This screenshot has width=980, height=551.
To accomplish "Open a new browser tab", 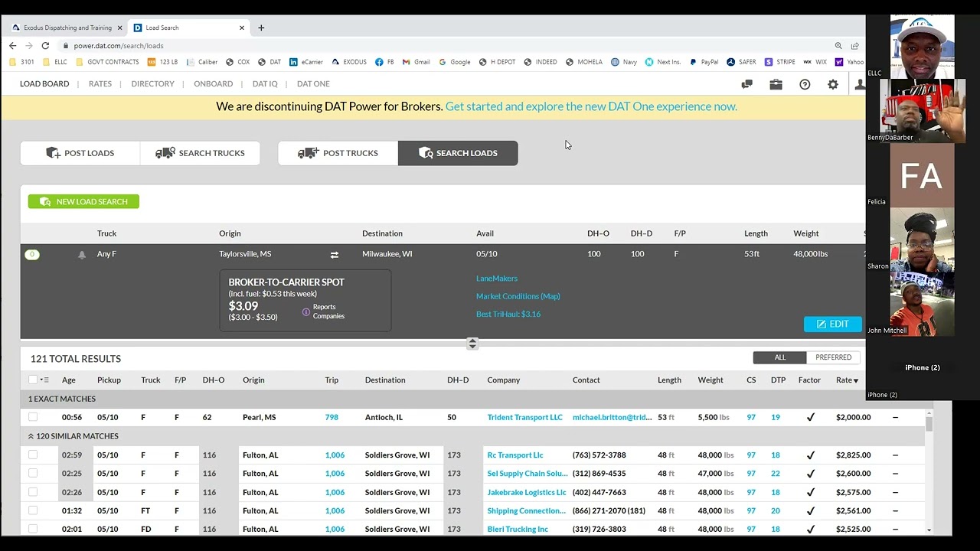I will click(261, 28).
